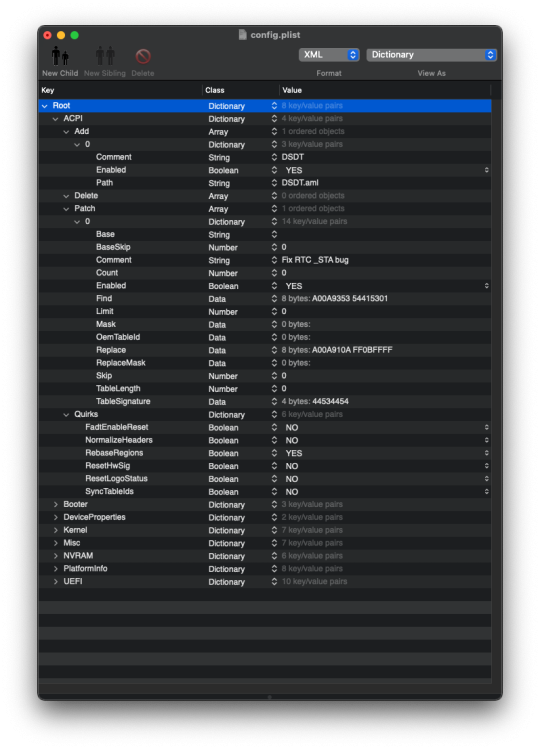Viewport: 540px width, 750px height.
Task: Click the Key column header
Action: click(x=121, y=90)
